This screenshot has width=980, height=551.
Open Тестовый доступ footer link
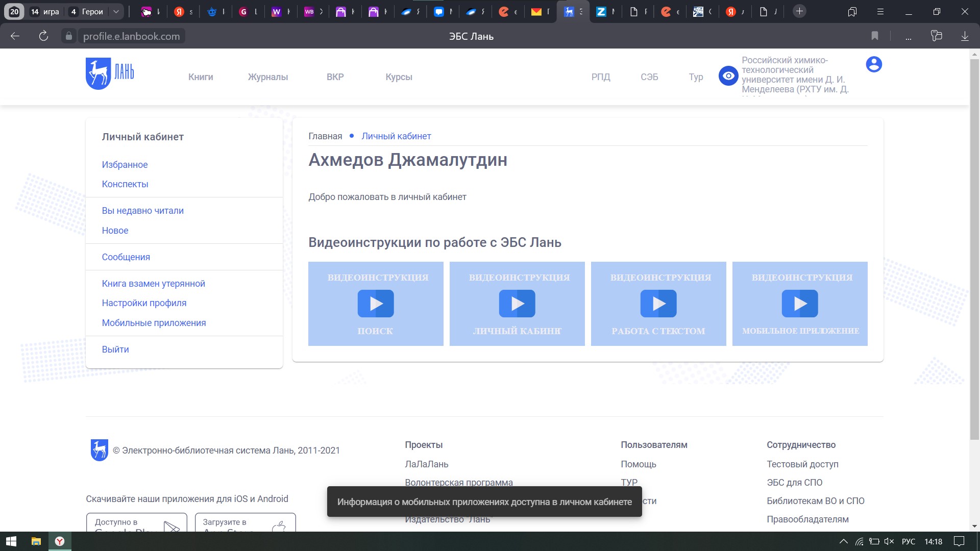(x=802, y=464)
